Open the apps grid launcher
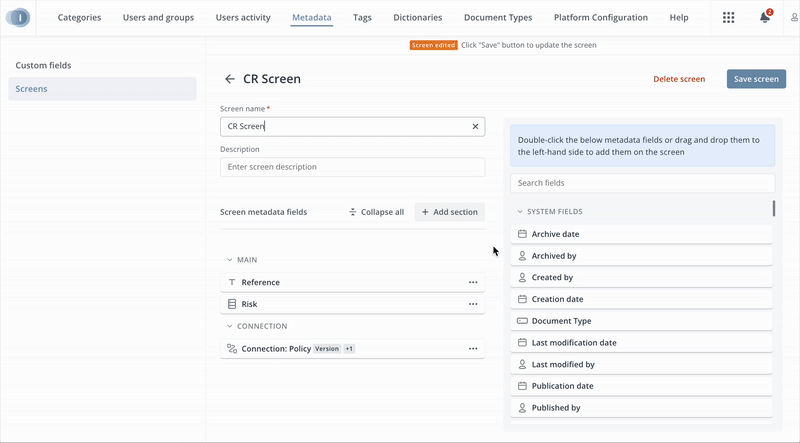 tap(728, 17)
